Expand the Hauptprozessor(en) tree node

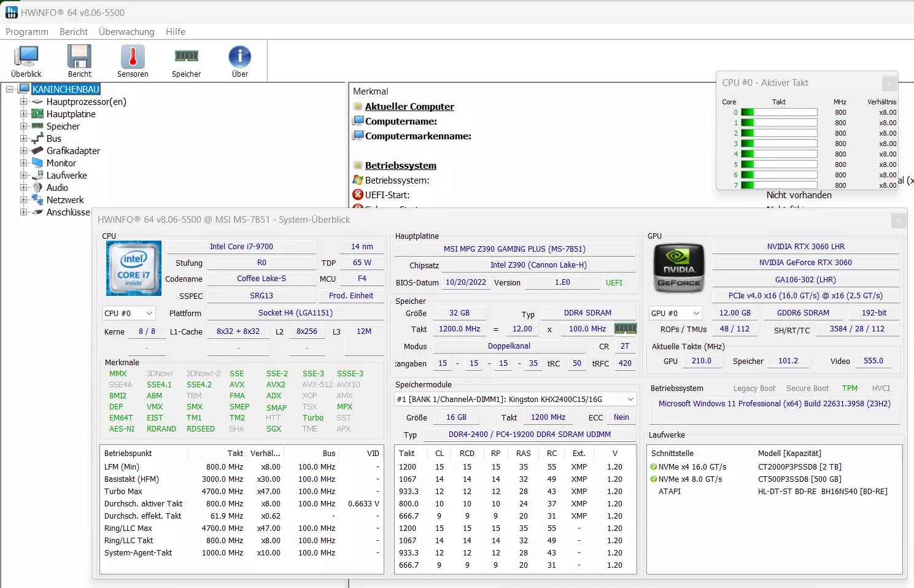click(23, 101)
